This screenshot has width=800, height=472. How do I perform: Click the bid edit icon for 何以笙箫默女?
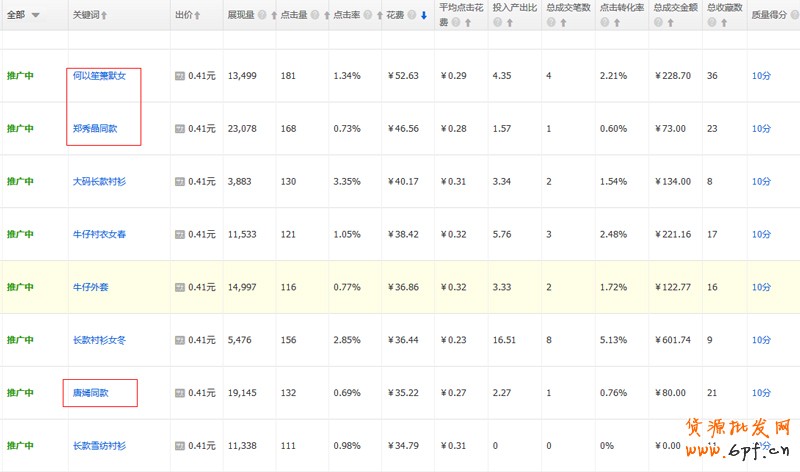point(180,76)
